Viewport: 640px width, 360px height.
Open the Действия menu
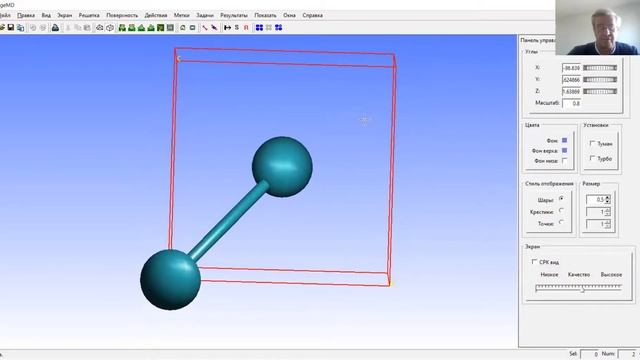click(x=156, y=15)
